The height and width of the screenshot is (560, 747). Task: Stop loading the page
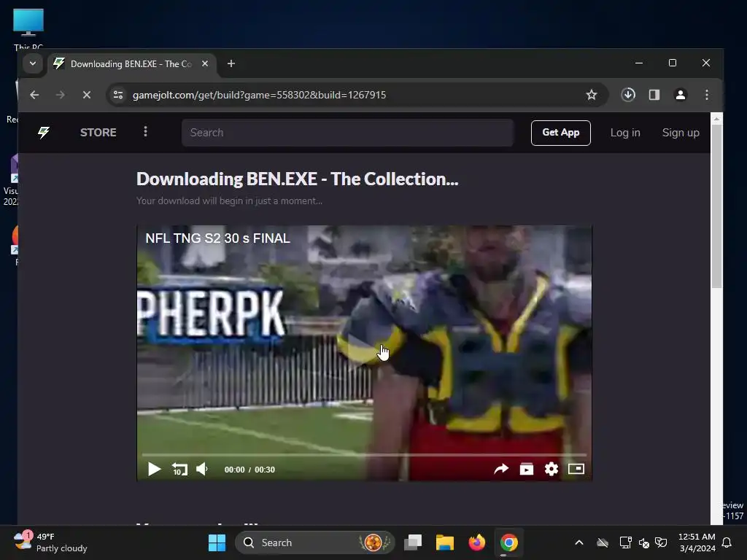click(x=86, y=95)
